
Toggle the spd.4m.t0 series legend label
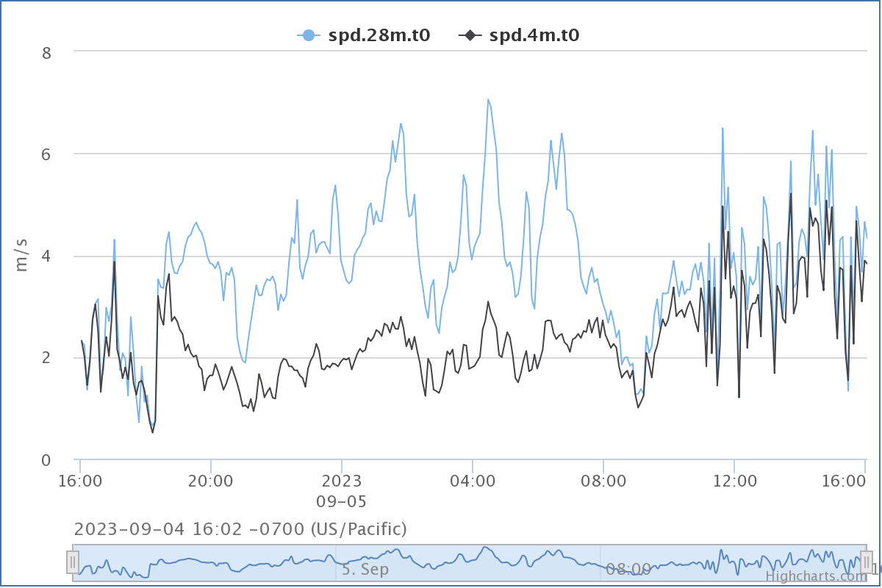(x=534, y=35)
